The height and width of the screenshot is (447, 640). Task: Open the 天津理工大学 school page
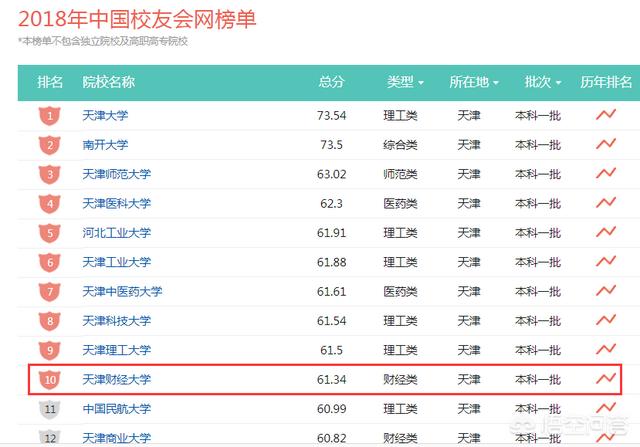point(117,350)
